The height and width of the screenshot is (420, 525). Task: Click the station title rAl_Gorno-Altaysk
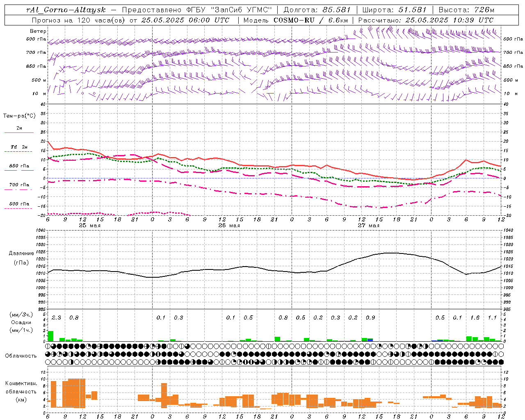(x=66, y=10)
